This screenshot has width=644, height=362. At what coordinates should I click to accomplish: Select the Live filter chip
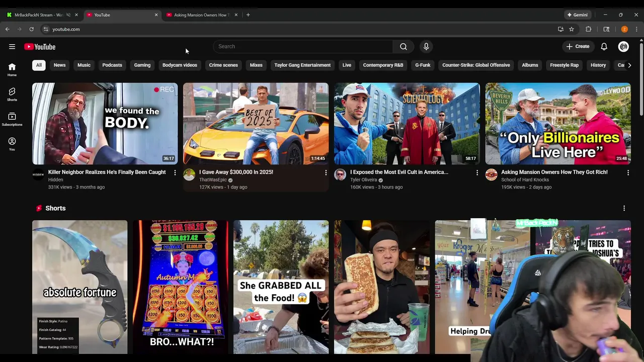tap(347, 65)
